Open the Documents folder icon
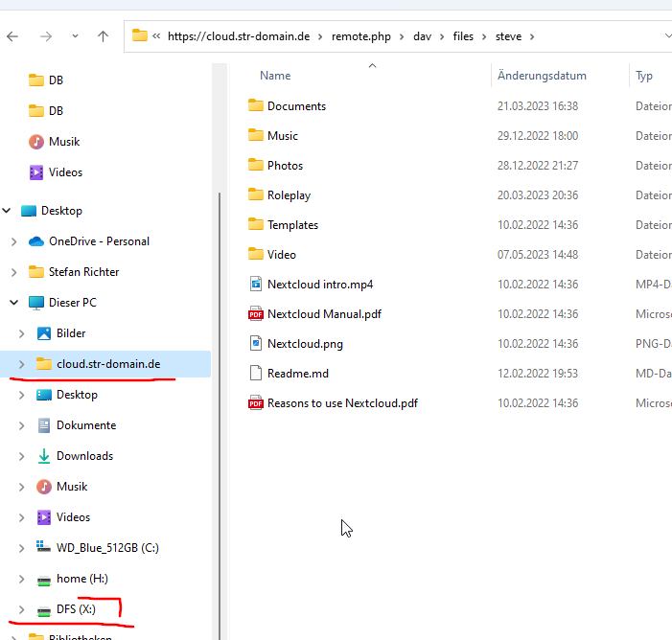Viewport: 672px width, 640px height. [x=256, y=105]
